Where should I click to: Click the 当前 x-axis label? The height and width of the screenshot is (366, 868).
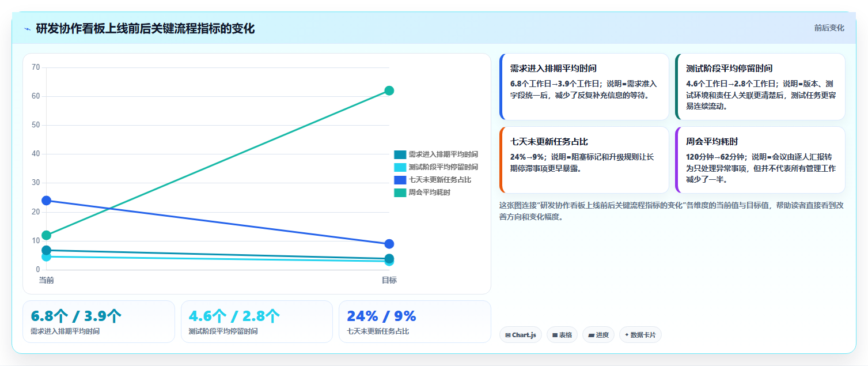[x=47, y=280]
